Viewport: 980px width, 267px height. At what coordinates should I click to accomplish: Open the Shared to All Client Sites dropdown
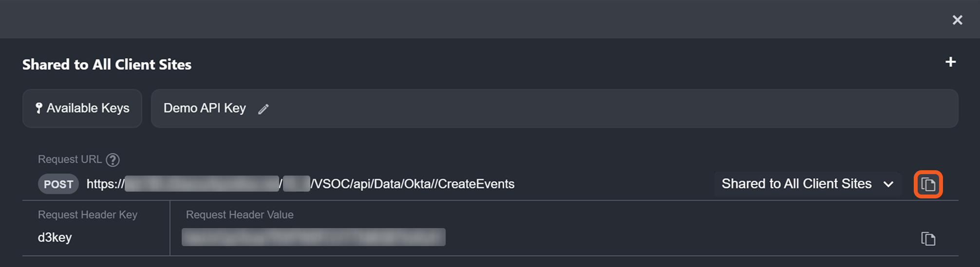click(796, 184)
